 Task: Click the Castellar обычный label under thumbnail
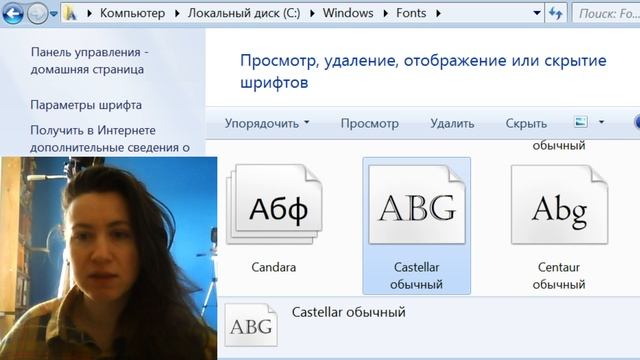(x=416, y=276)
